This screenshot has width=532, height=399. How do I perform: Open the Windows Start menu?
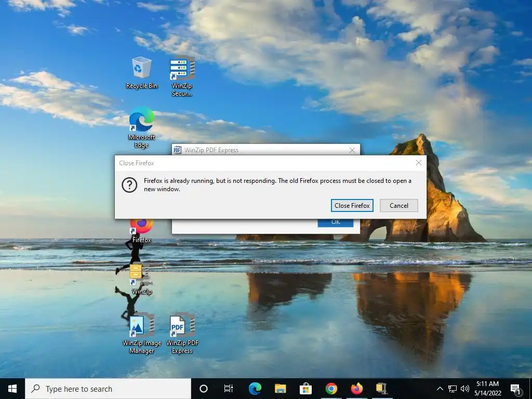[12, 389]
